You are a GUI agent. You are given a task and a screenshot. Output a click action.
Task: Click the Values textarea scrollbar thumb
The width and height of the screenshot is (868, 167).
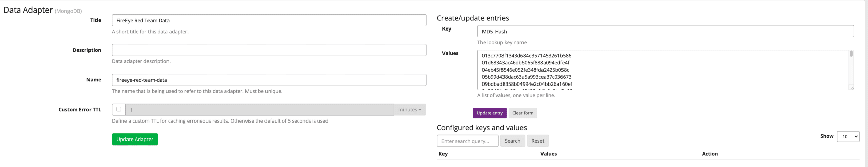[851, 54]
